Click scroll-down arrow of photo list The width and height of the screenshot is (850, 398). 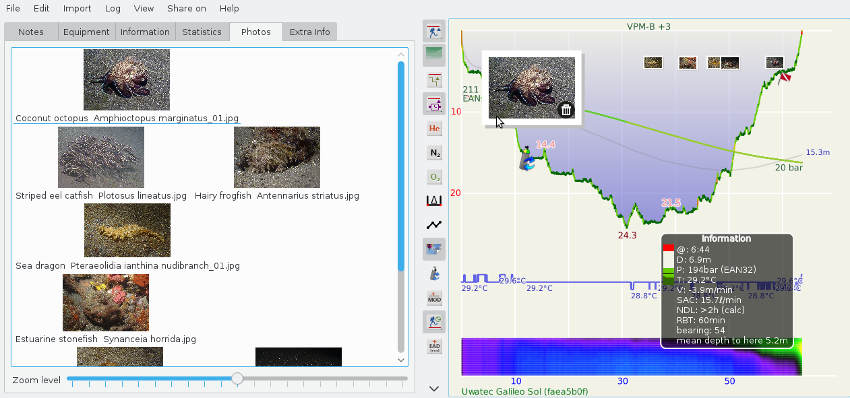[401, 359]
